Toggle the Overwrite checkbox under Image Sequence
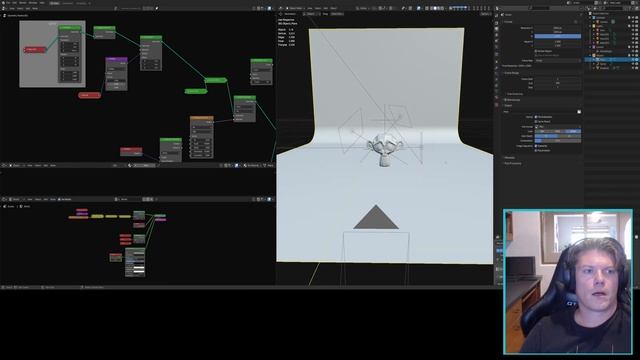Image resolution: width=640 pixels, height=360 pixels. pos(536,146)
